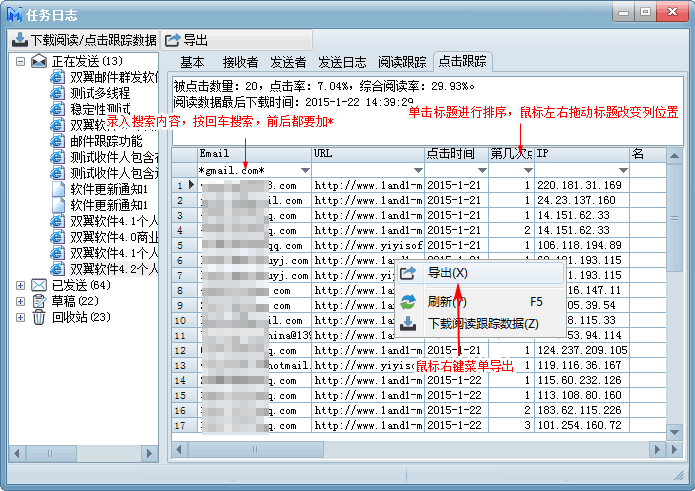Click the 已发送 envelope icon
The image size is (695, 491).
tap(39, 285)
